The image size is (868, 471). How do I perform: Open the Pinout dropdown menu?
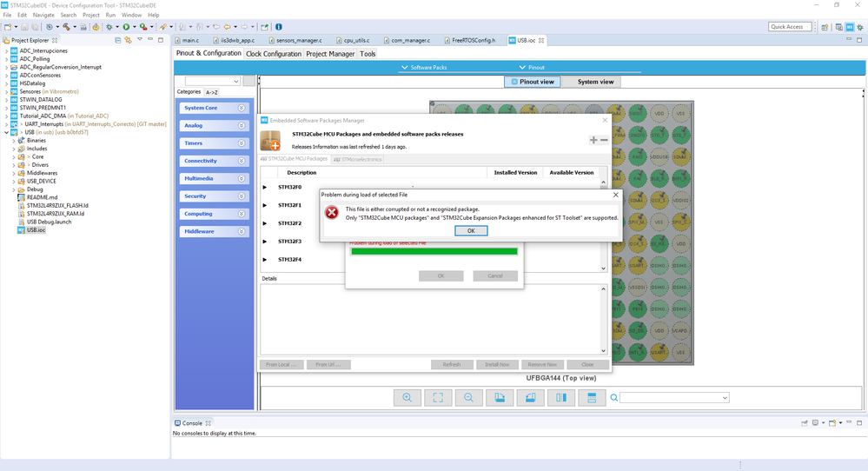532,68
